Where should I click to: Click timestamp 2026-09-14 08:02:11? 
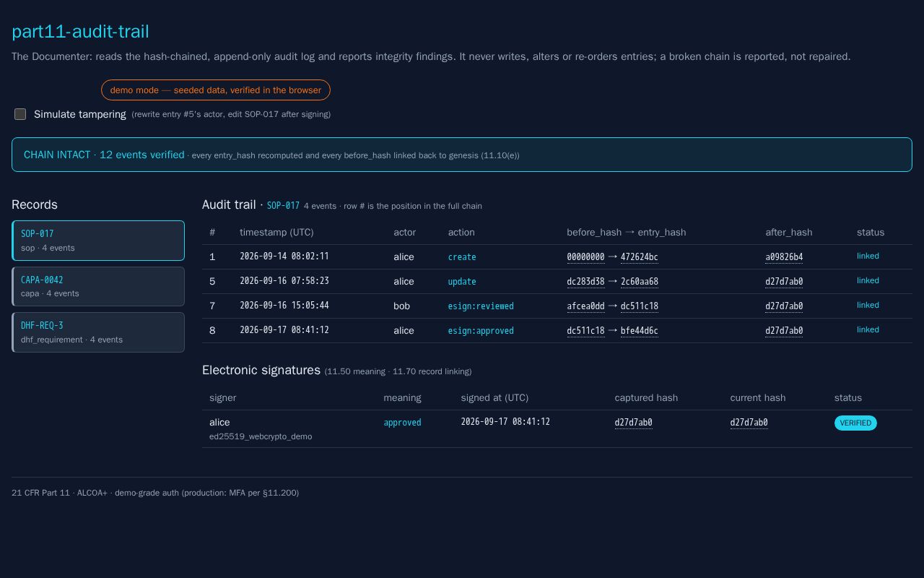pos(284,256)
